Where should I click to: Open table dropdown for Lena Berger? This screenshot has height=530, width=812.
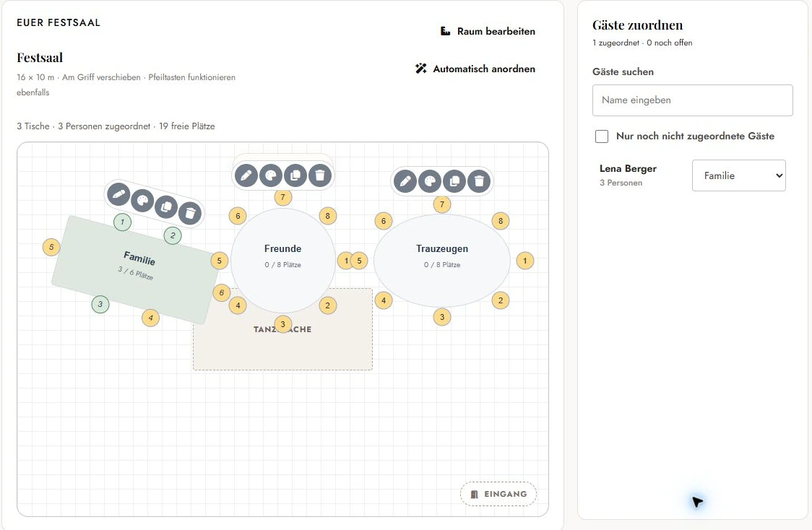coord(738,175)
